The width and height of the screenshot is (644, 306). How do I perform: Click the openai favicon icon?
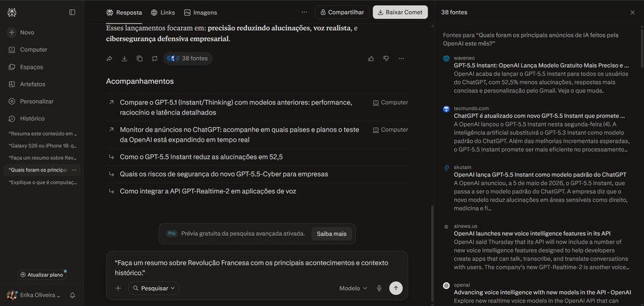446,286
